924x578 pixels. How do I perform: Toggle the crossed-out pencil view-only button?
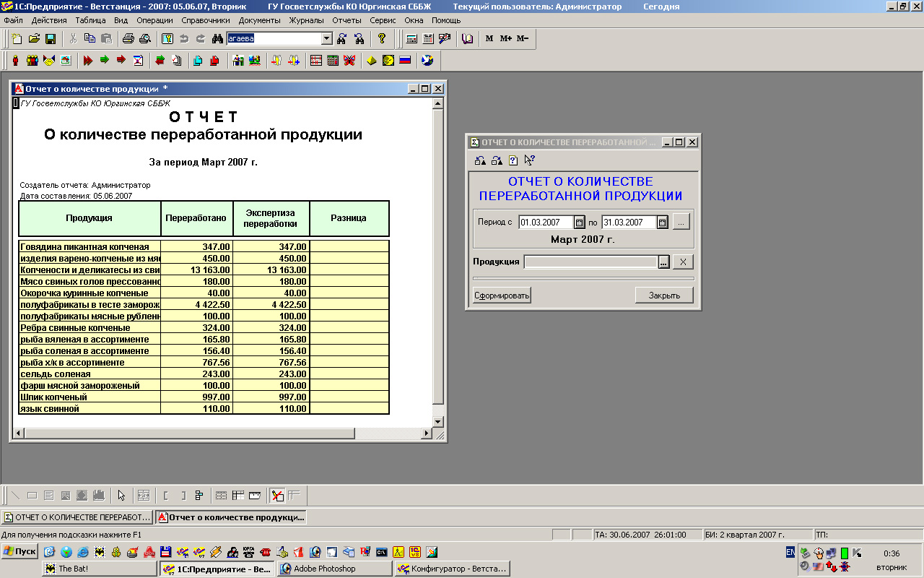[x=277, y=496]
